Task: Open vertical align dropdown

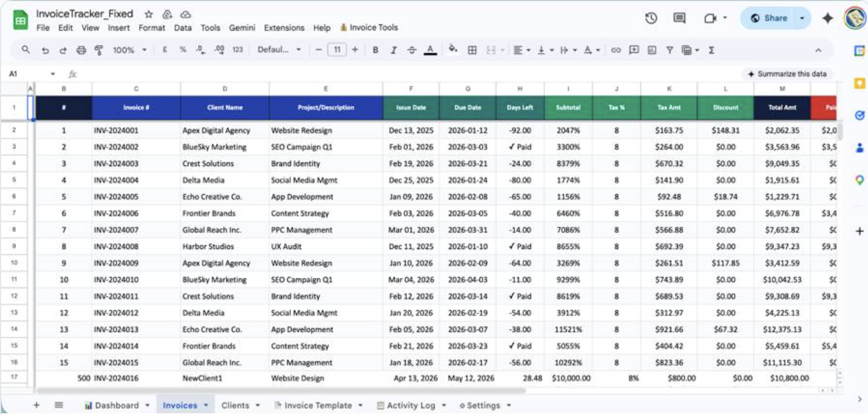Action: (x=545, y=50)
